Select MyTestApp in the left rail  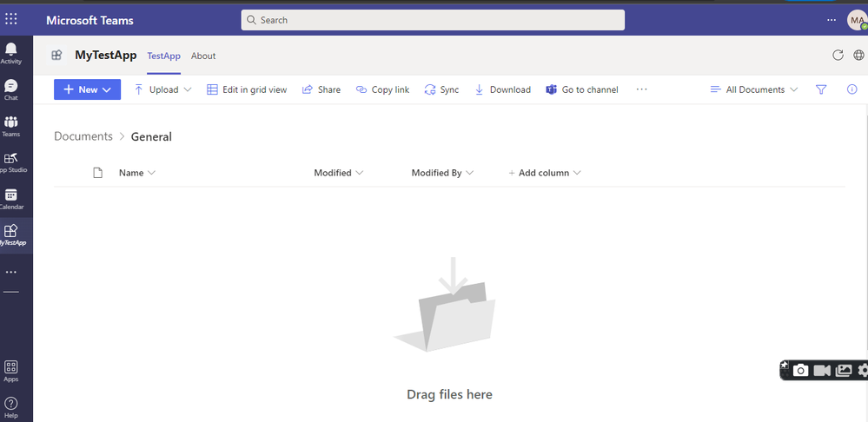(x=11, y=235)
